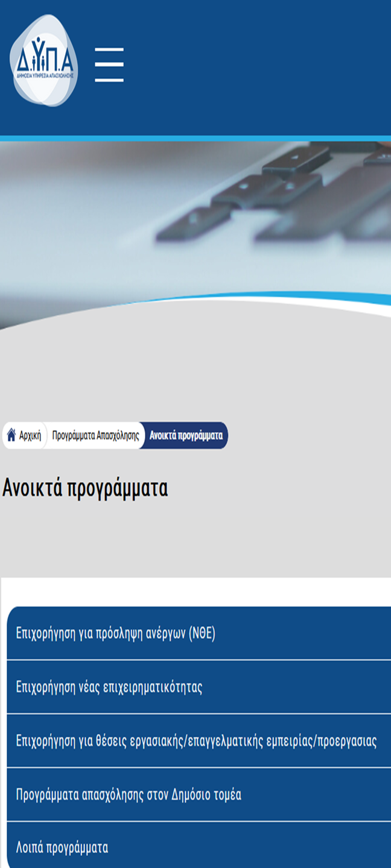This screenshot has width=391, height=868.
Task: Click the Ανοικτά προγράμματα page heading
Action: 85,488
